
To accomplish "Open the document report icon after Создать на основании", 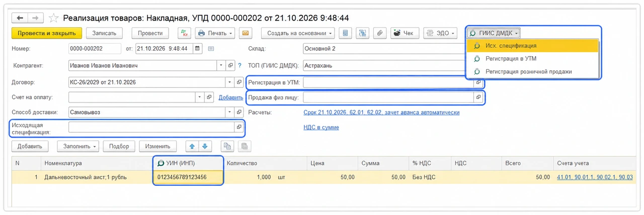I will pyautogui.click(x=345, y=33).
